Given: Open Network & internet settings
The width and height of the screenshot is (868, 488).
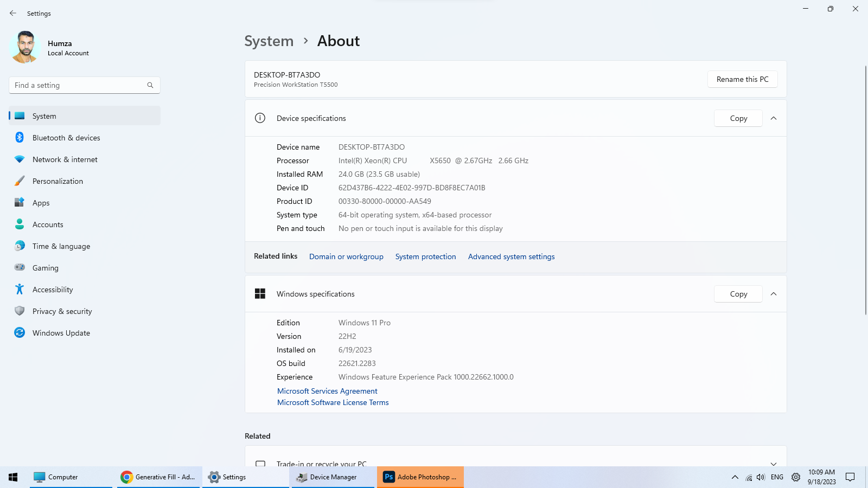Looking at the screenshot, I should pyautogui.click(x=85, y=159).
